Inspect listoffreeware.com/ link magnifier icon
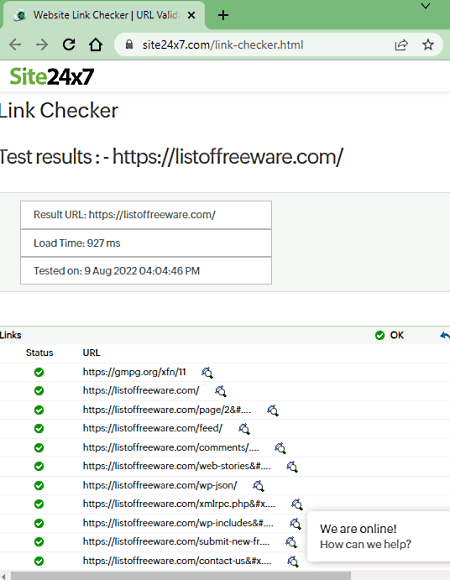Viewport: 450px width, 580px height. pyautogui.click(x=221, y=391)
